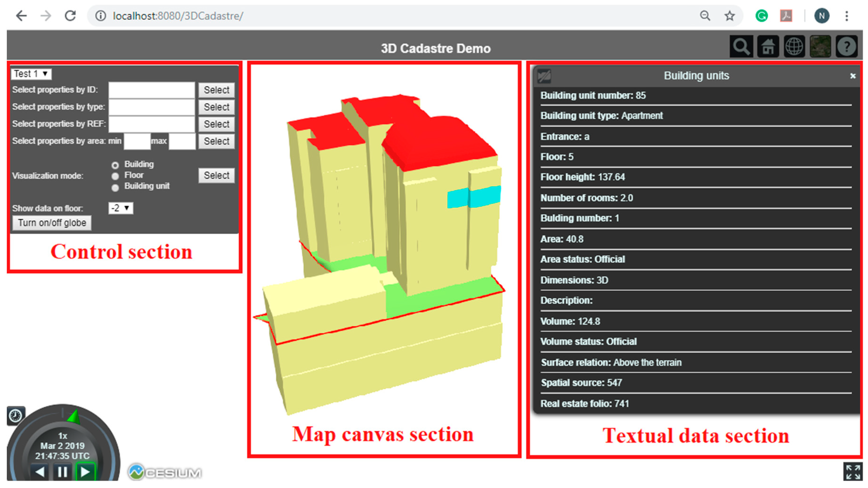Image resolution: width=868 pixels, height=488 pixels.
Task: Play the animation in reverse
Action: [40, 472]
